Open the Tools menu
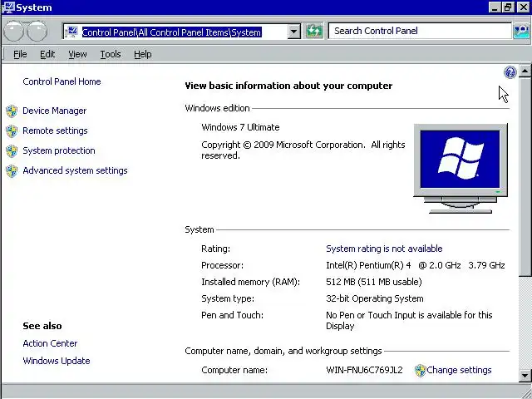Image resolution: width=532 pixels, height=399 pixels. click(111, 54)
